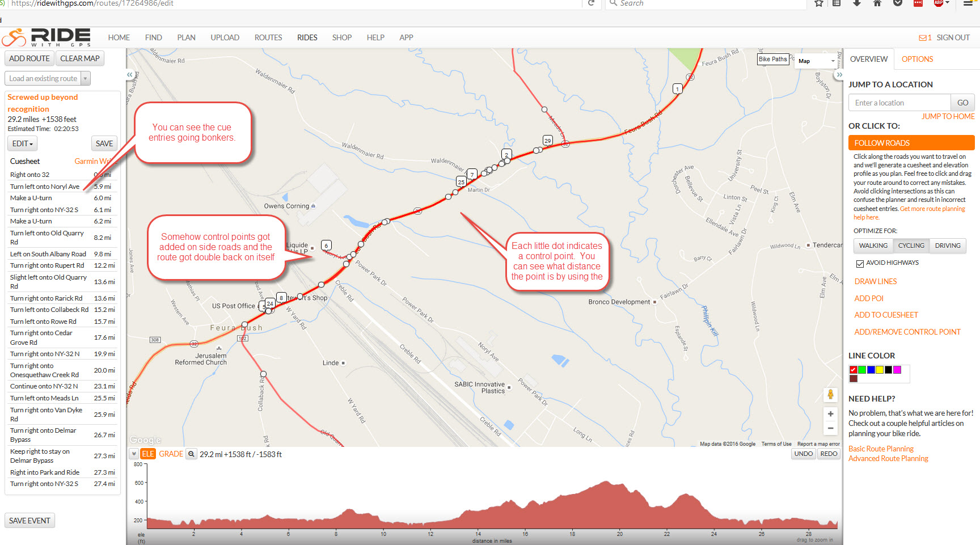Click the RideWithGPS logo
The image size is (980, 545).
pos(46,37)
